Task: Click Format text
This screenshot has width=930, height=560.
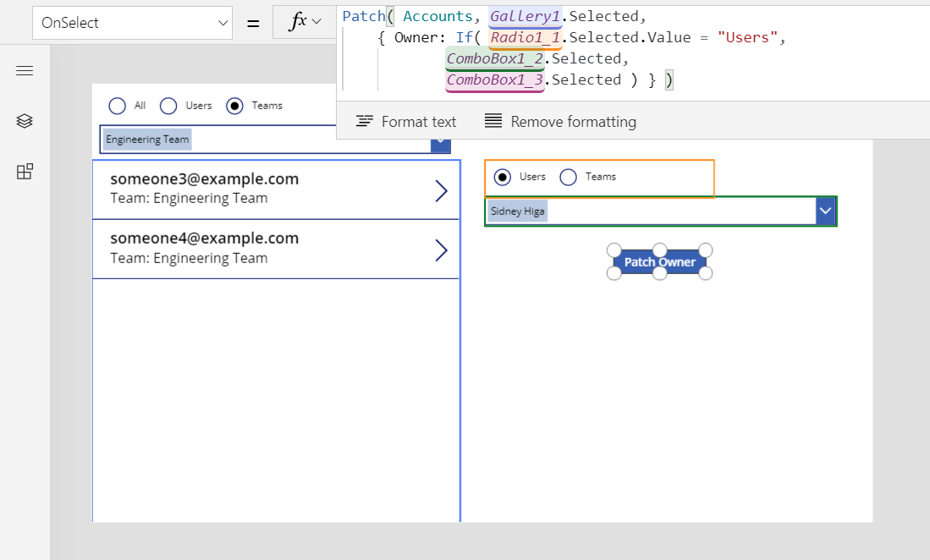Action: coord(419,122)
